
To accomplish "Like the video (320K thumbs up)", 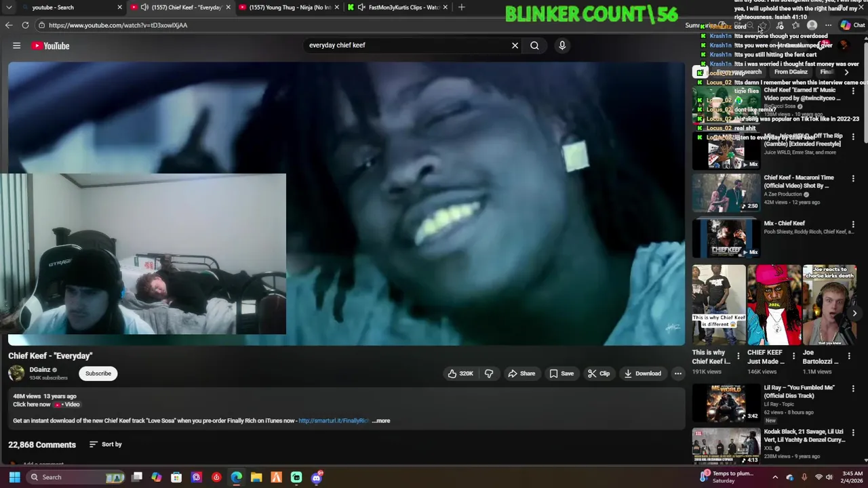I will 460,373.
